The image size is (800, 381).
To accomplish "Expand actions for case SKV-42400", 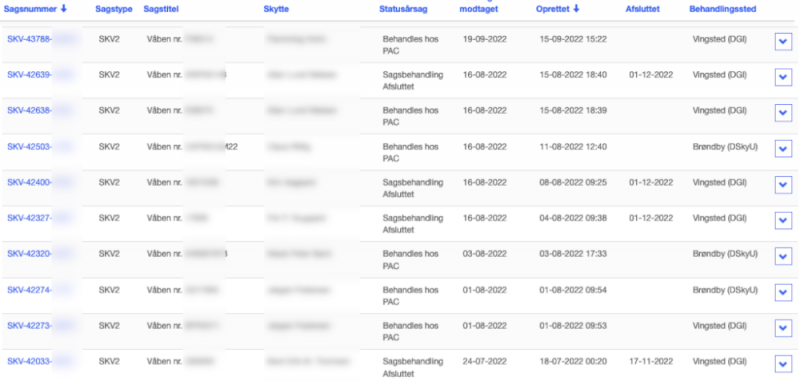I will 783,185.
